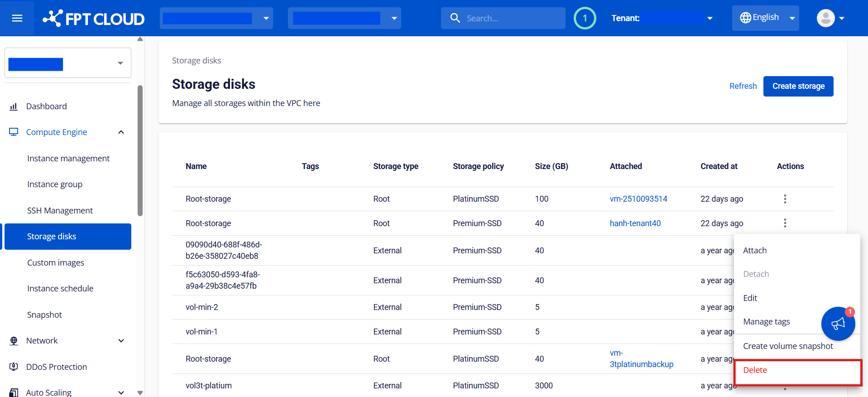The width and height of the screenshot is (868, 397).
Task: Click the Dashboard chart icon
Action: click(x=14, y=107)
